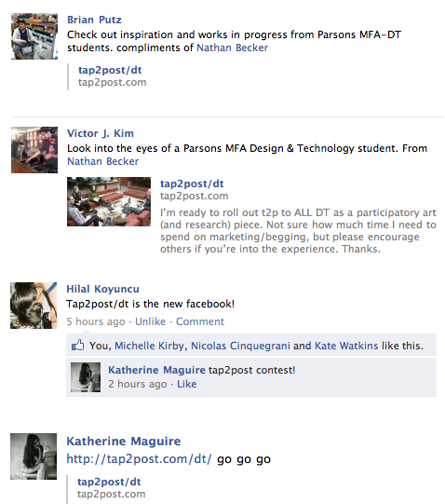Viewport: 445px width, 504px height.
Task: Click Nathan Becker link in Brian's post
Action: (x=233, y=48)
